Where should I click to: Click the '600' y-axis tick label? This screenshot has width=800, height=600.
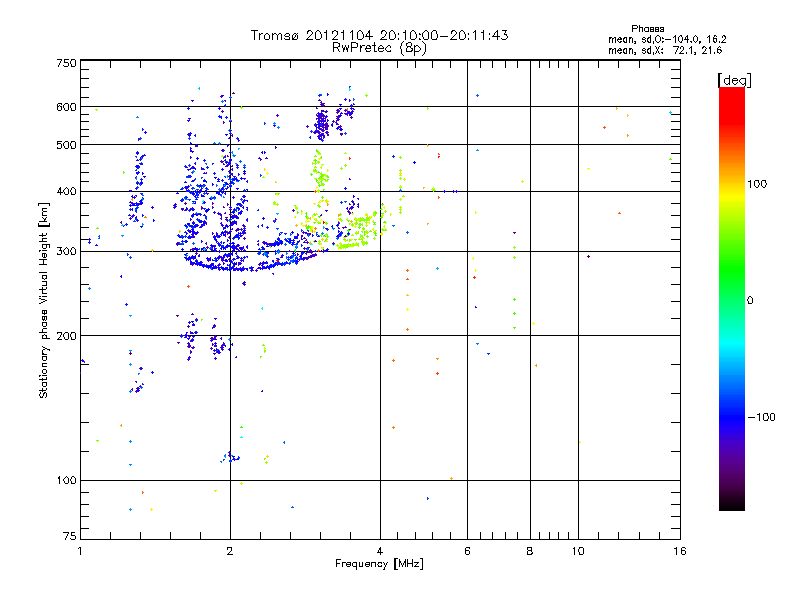[x=66, y=107]
